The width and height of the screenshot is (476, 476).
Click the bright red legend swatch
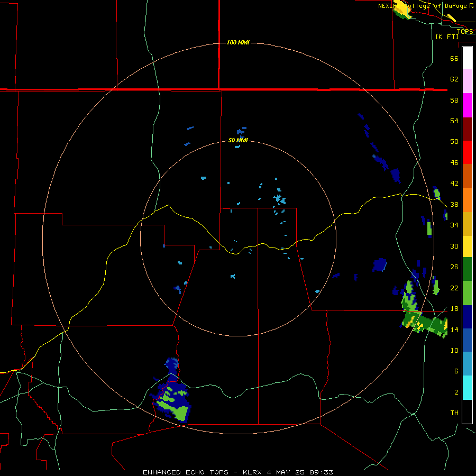point(467,152)
